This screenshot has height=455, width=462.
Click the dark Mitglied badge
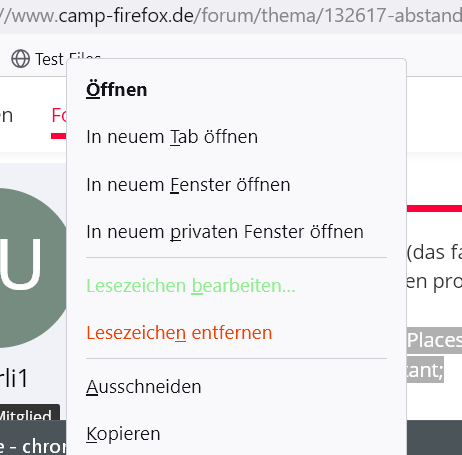(x=27, y=413)
